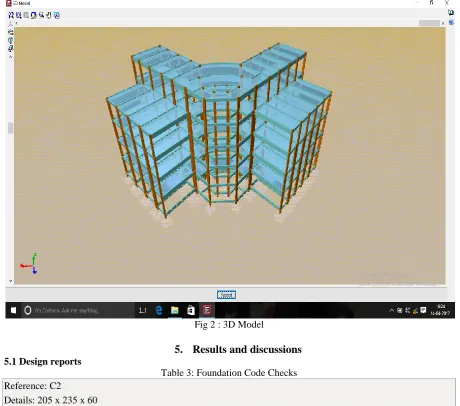Click "Table 3: Foundation Code Checks" caption
The height and width of the screenshot is (406, 460).
coord(229,372)
